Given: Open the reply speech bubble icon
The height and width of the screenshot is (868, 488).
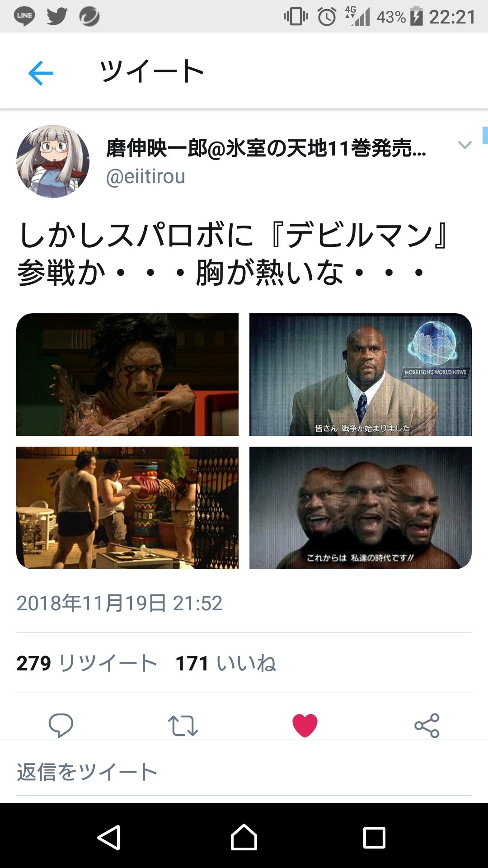Looking at the screenshot, I should (x=61, y=725).
